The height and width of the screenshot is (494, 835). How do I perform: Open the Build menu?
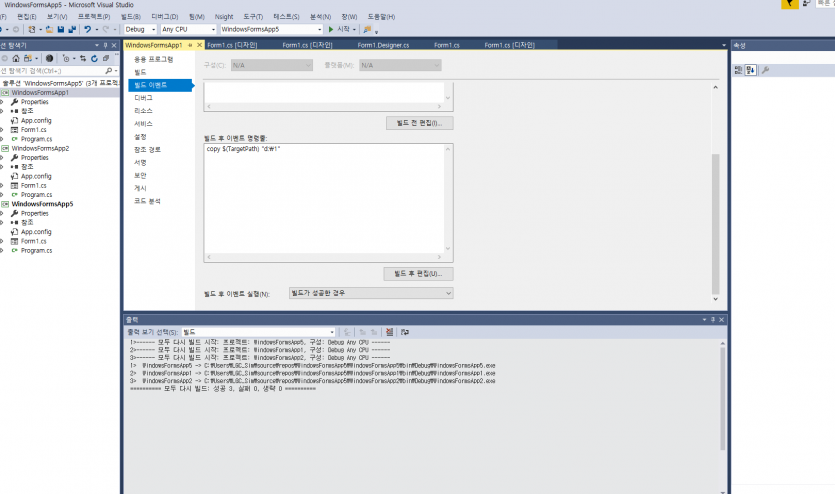pyautogui.click(x=130, y=17)
